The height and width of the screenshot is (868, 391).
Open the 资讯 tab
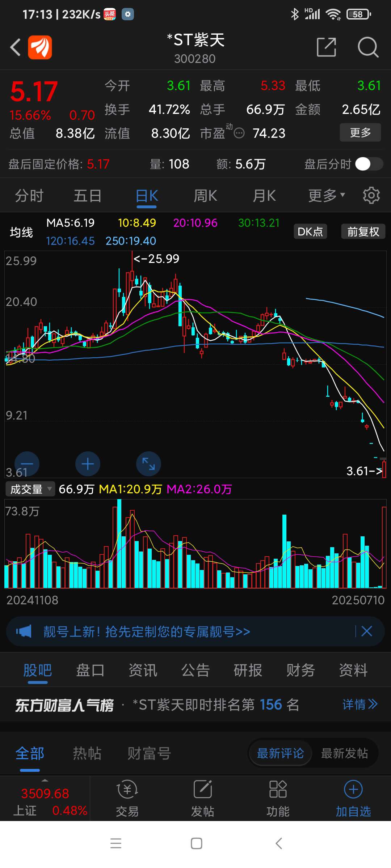click(x=143, y=670)
